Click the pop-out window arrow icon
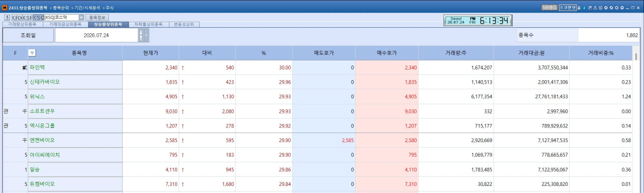Screen dimensions: 644x193 [x=590, y=8]
